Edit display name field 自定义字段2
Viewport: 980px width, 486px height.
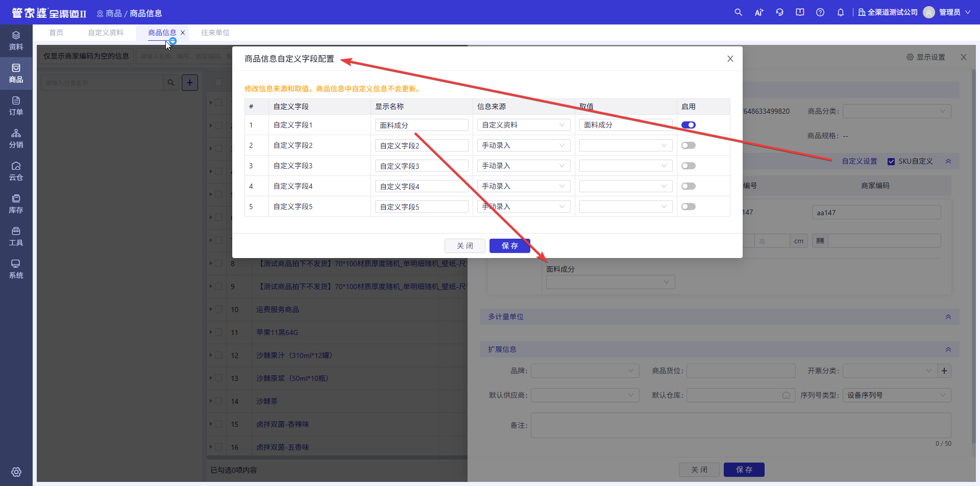(422, 145)
